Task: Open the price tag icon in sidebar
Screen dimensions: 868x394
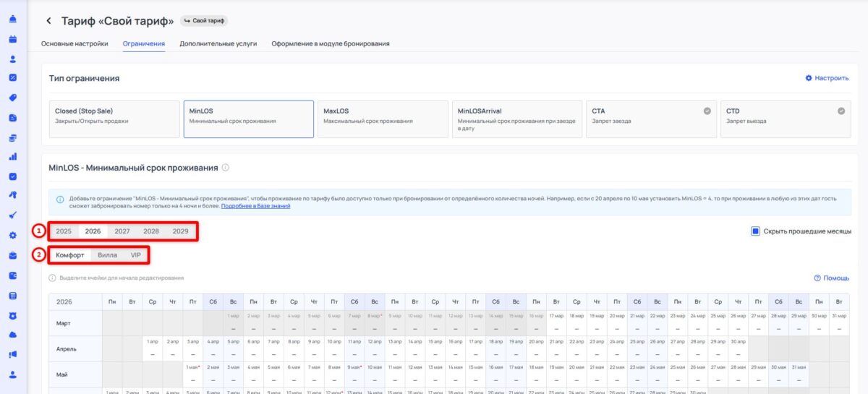Action: [13, 98]
